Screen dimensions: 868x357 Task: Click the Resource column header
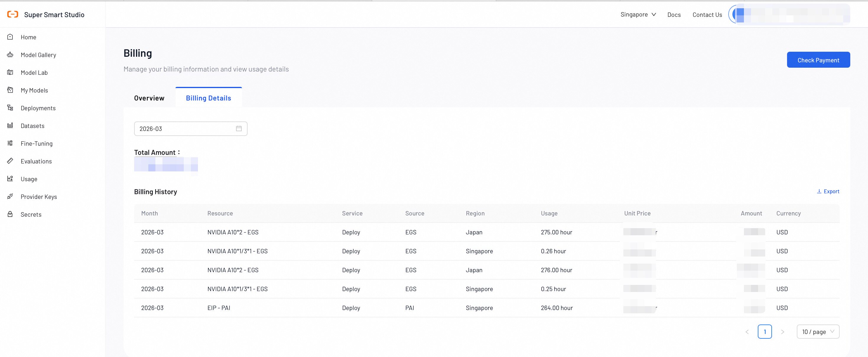[220, 213]
